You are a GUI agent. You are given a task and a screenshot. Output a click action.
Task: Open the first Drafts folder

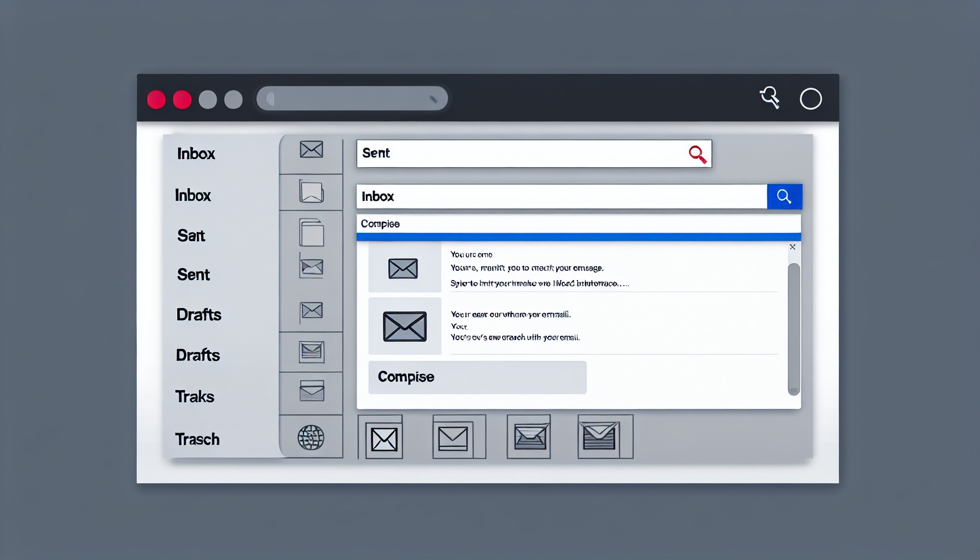[x=199, y=314]
